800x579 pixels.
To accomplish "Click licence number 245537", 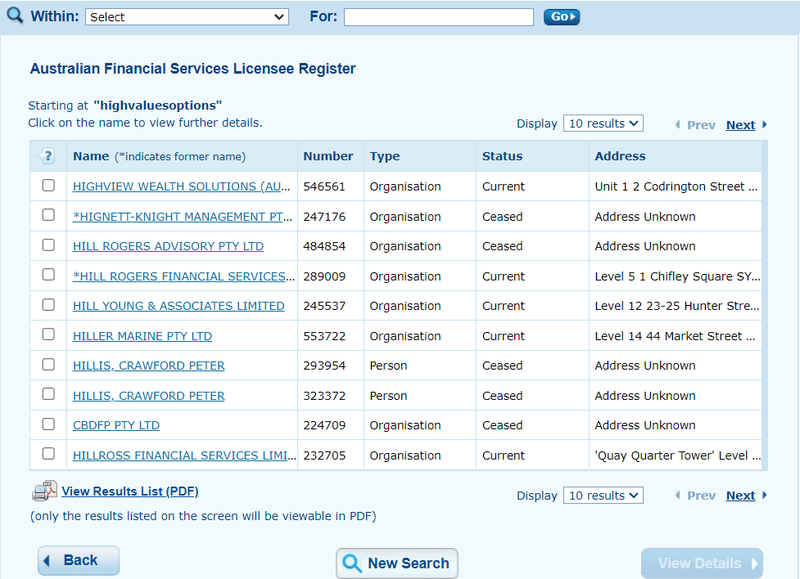I will 324,306.
